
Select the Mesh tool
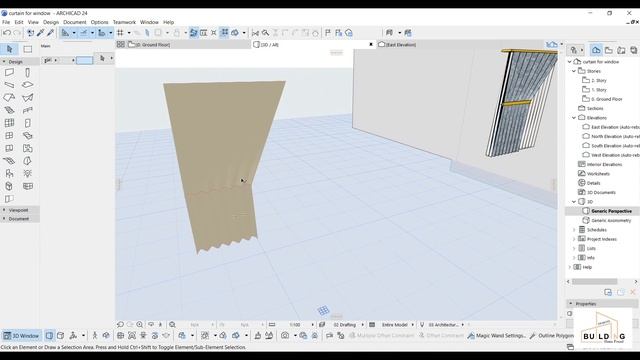pyautogui.click(x=9, y=161)
